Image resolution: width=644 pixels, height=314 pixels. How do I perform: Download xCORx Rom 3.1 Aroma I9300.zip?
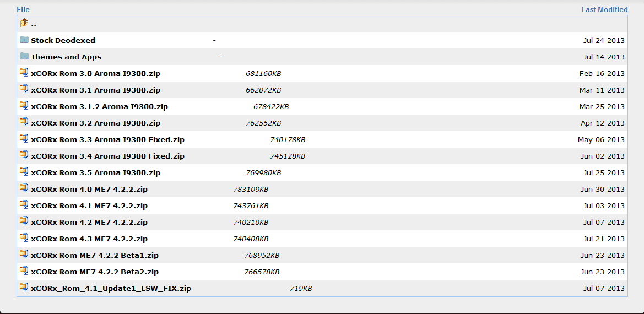coord(95,90)
